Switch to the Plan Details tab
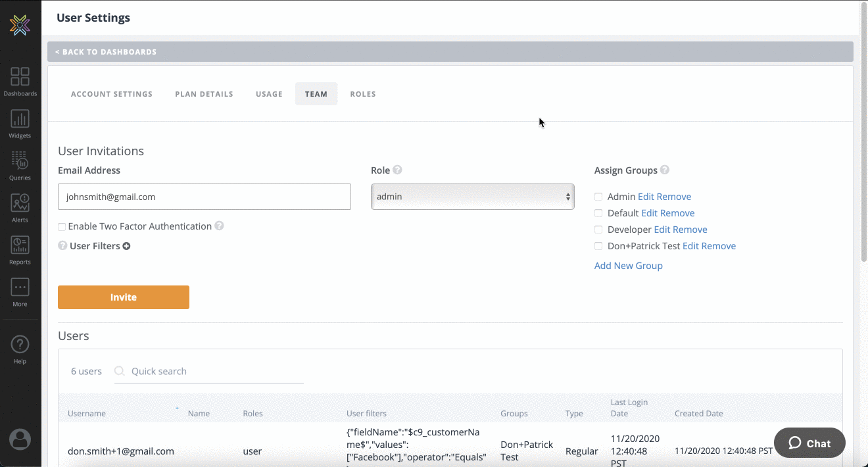 (204, 94)
